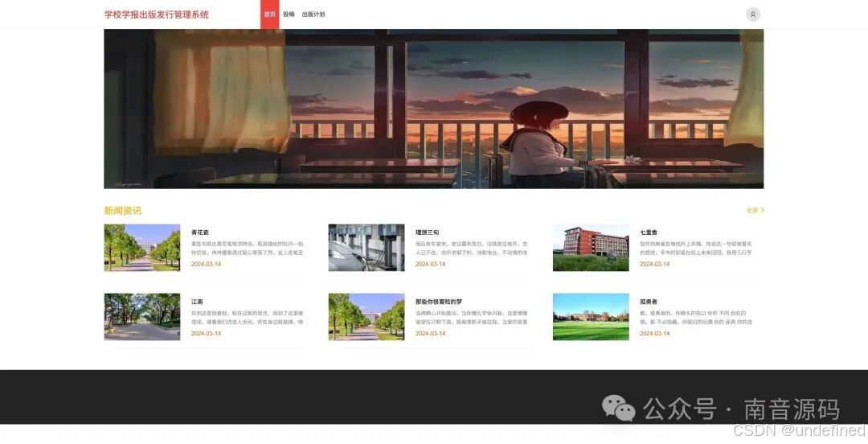Click the 七里香 red building thumbnail
Image resolution: width=868 pixels, height=444 pixels.
point(591,248)
